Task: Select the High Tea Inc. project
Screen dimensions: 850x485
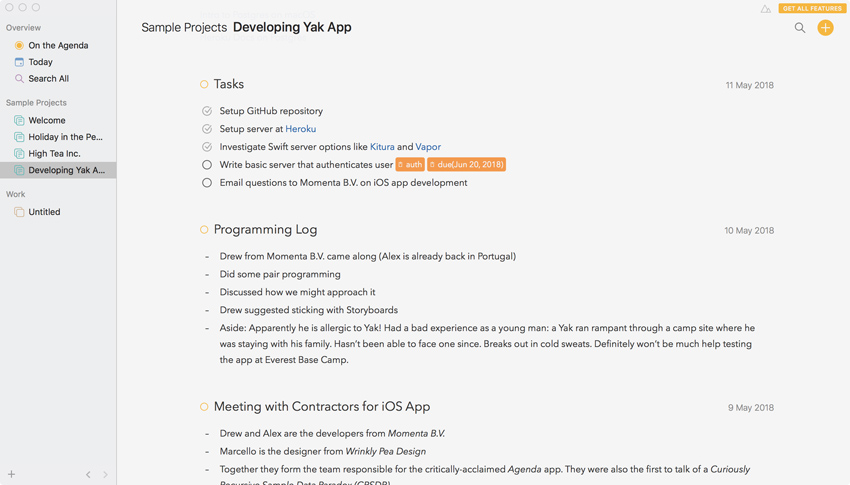Action: click(54, 153)
